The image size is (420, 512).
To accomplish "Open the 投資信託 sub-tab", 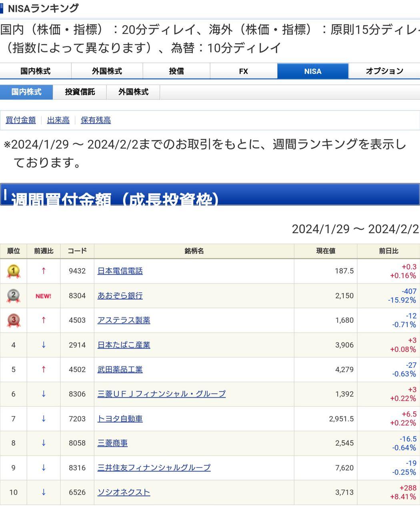I will coord(79,92).
